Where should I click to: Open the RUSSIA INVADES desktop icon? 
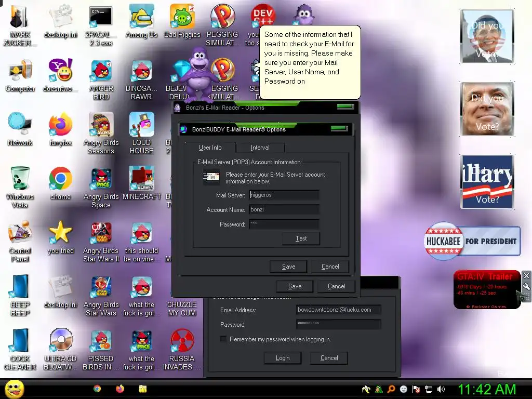[x=182, y=350]
